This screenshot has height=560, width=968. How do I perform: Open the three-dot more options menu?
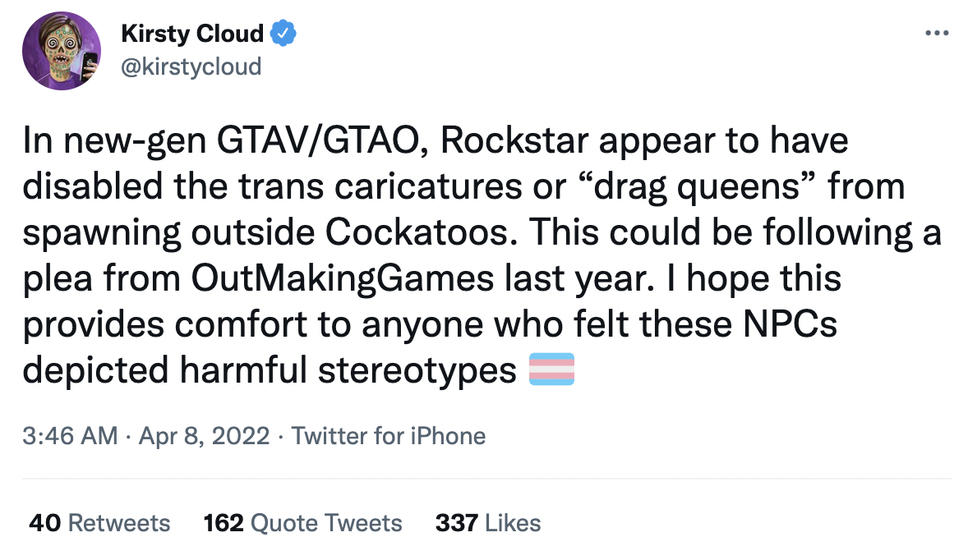[937, 34]
